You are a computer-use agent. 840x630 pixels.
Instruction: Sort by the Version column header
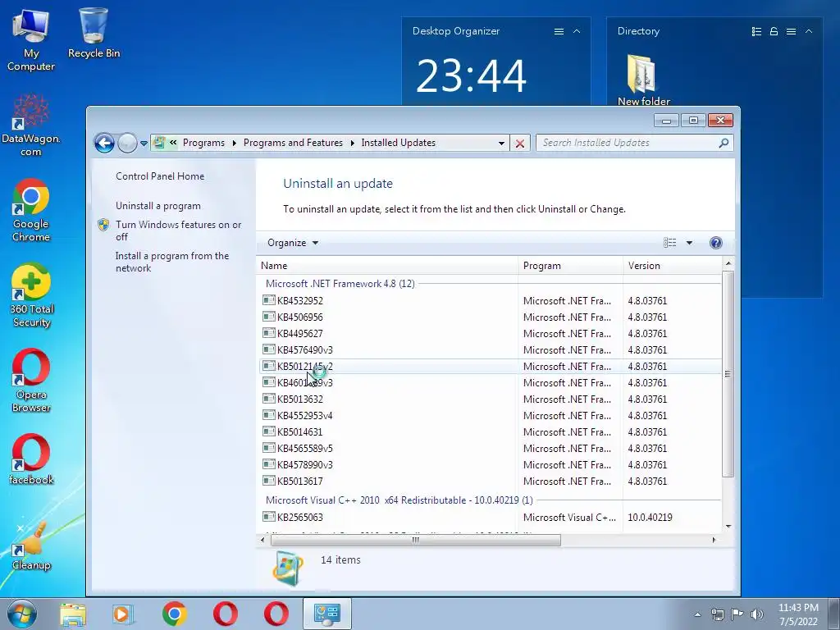point(673,266)
